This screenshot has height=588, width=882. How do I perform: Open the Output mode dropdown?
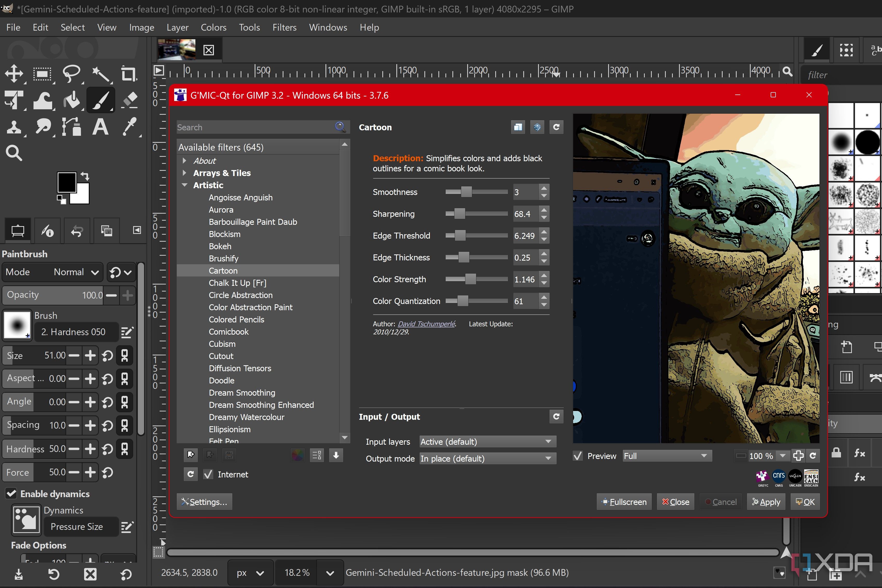(487, 458)
